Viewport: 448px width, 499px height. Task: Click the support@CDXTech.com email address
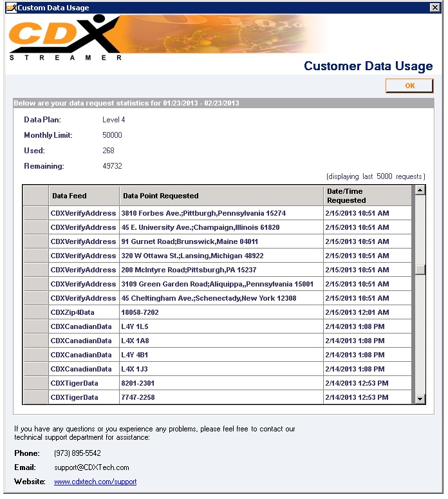pyautogui.click(x=91, y=467)
